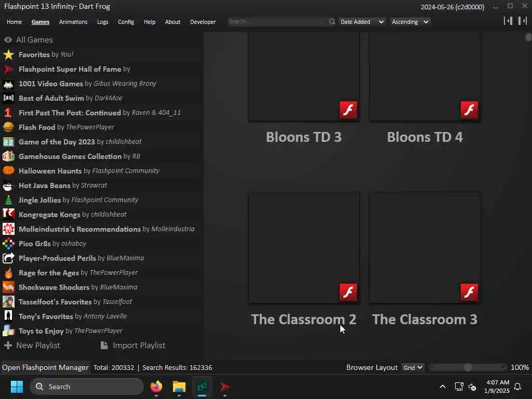Open the Browser Layout Grid dropdown
The image size is (532, 399).
tap(413, 367)
